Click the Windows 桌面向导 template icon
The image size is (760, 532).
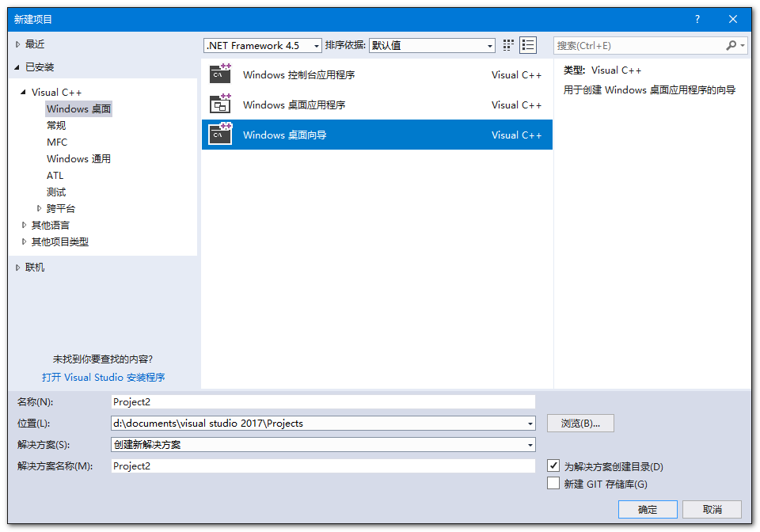pyautogui.click(x=221, y=134)
